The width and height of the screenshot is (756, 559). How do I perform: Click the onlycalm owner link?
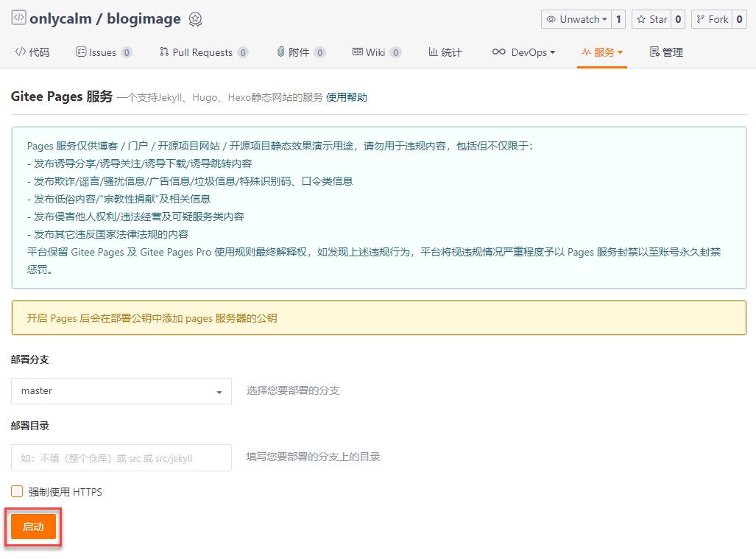(x=61, y=19)
